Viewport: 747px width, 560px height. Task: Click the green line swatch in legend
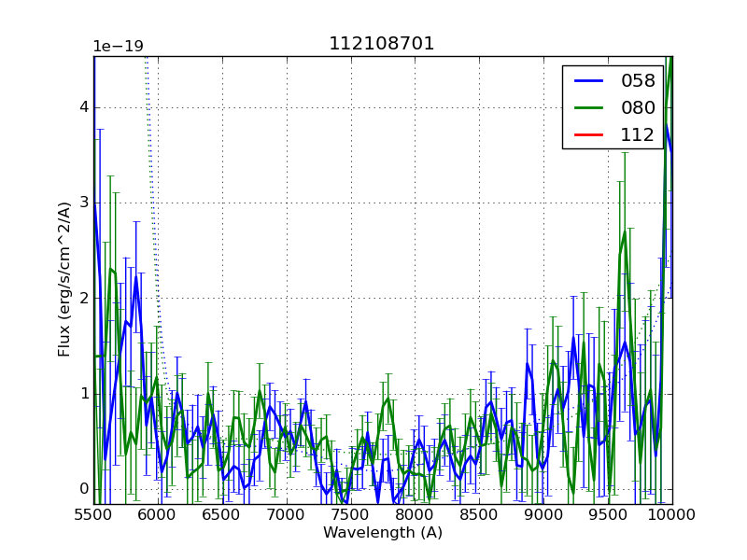point(588,108)
